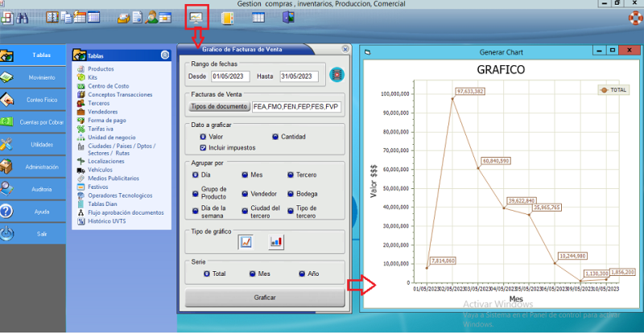
Task: Click the Productos icon in Tablas list
Action: [x=81, y=69]
